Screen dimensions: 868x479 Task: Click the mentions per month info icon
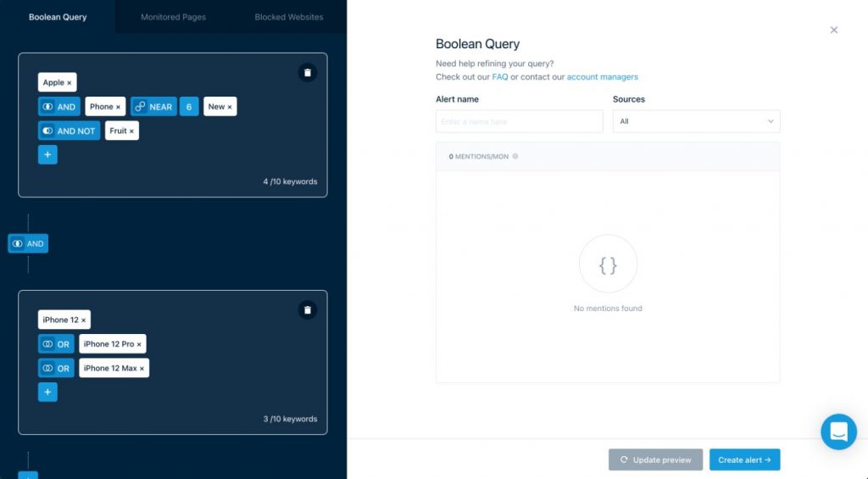(515, 156)
